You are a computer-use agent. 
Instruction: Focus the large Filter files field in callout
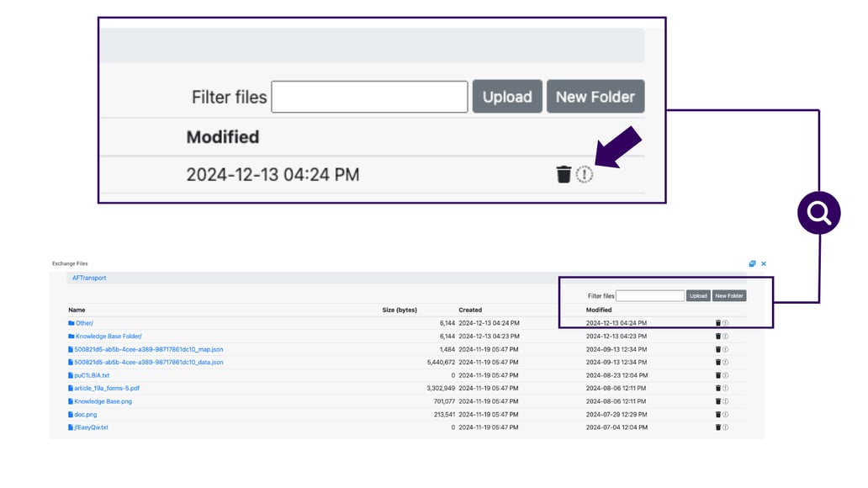pyautogui.click(x=369, y=97)
